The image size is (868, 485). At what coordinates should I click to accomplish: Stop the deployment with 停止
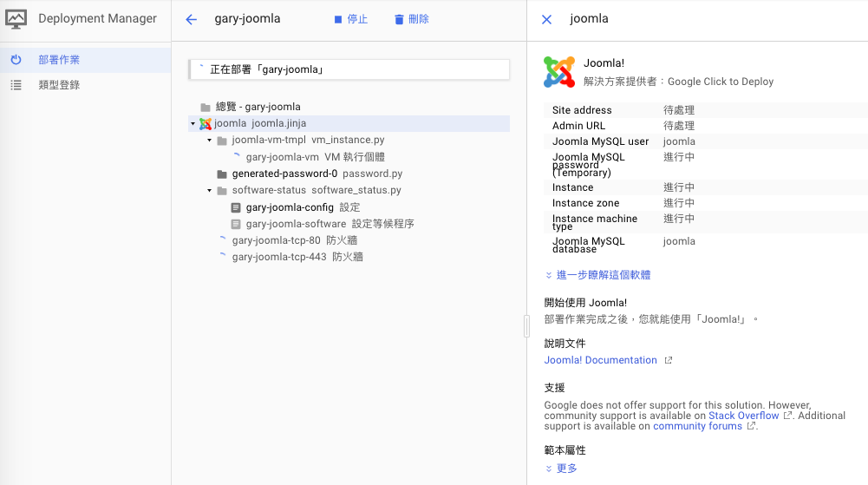pyautogui.click(x=351, y=19)
